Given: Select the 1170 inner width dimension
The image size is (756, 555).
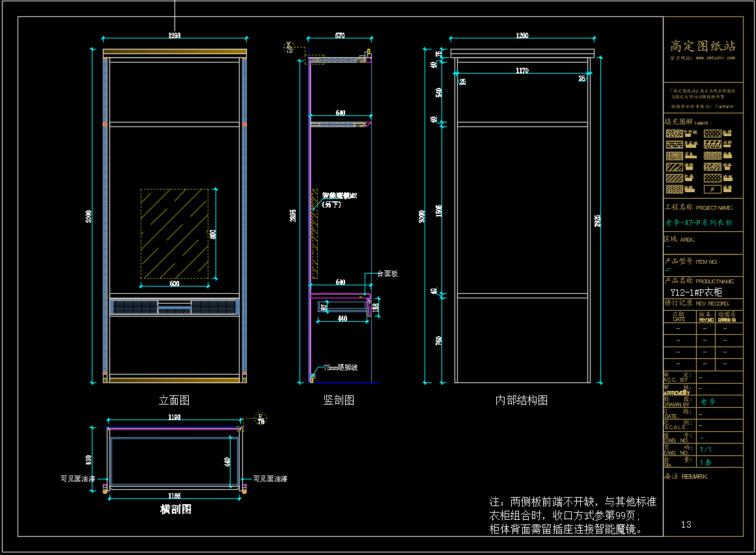Looking at the screenshot, I should 522,70.
